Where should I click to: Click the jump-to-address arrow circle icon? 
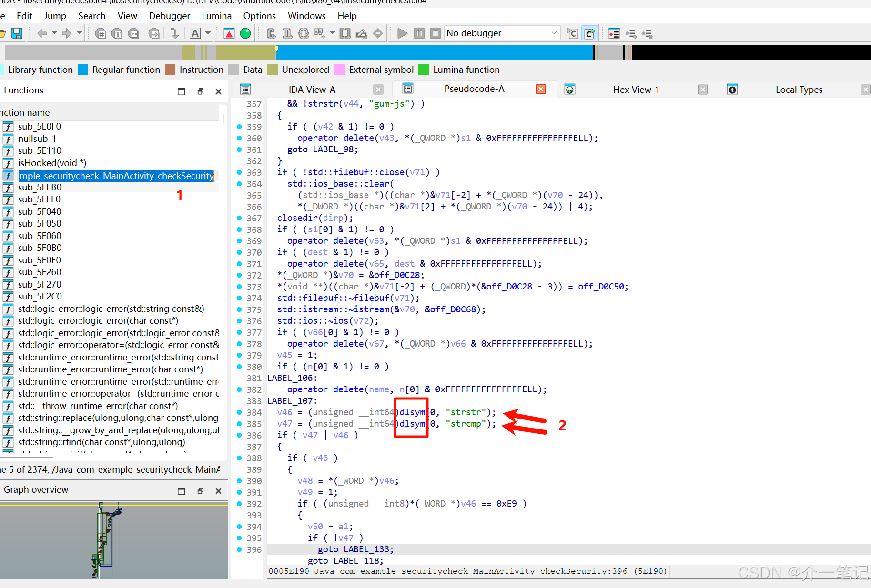(154, 33)
